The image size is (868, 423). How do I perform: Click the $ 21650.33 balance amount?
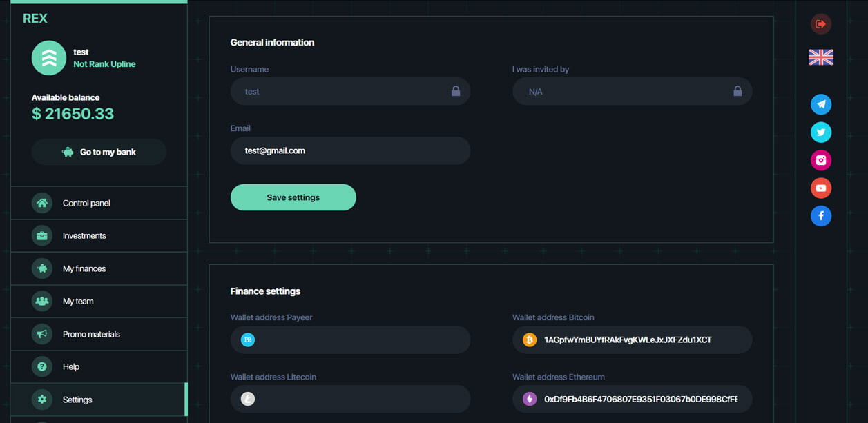[73, 114]
